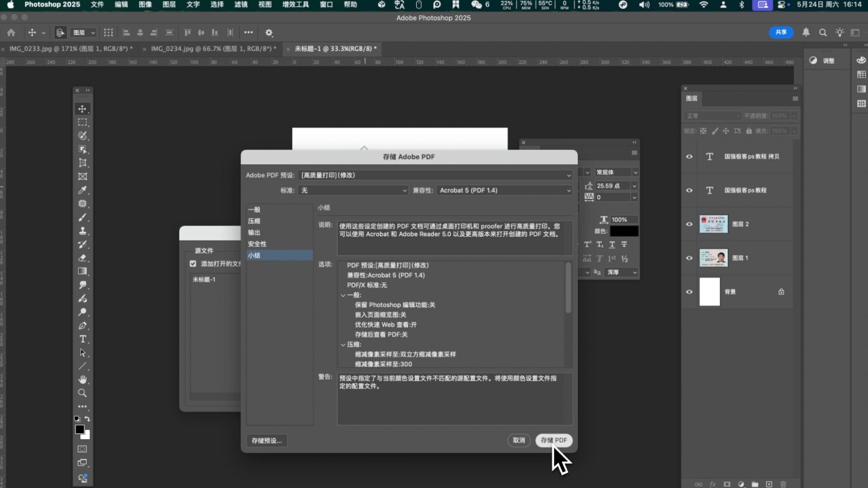Select 安全性 category in PDF dialog
Image resolution: width=868 pixels, height=488 pixels.
279,244
